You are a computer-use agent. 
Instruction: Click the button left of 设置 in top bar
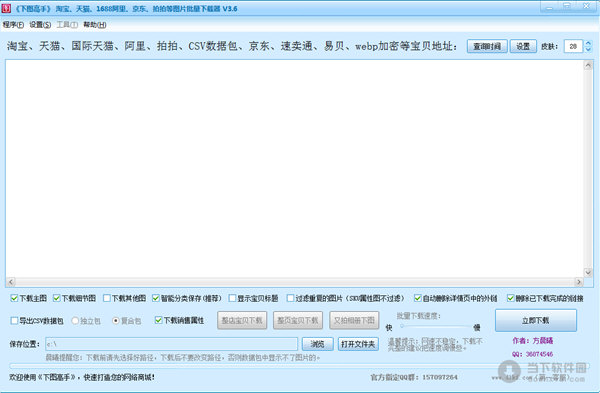click(487, 46)
